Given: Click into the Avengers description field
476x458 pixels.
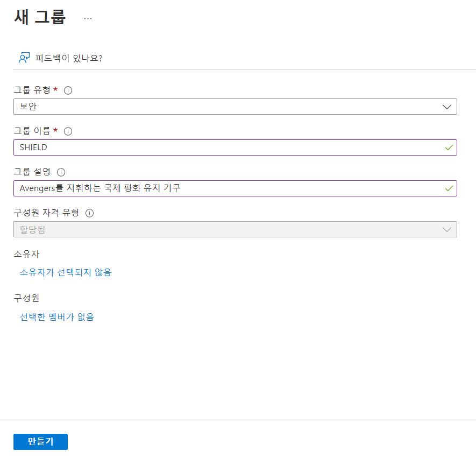Looking at the screenshot, I should 235,188.
